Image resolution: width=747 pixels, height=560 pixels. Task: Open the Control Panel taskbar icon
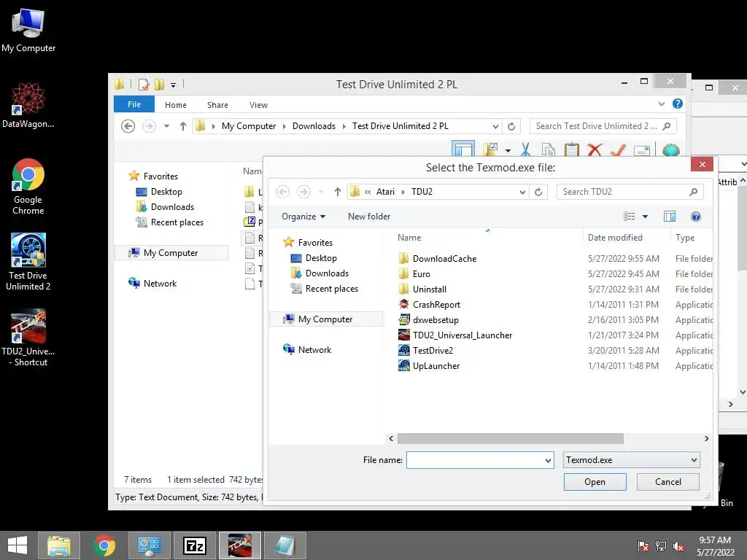[x=149, y=545]
